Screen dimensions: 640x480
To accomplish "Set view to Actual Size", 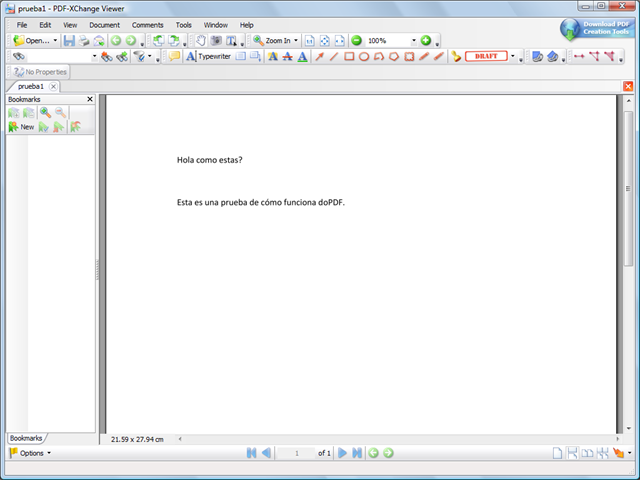I will pos(310,40).
